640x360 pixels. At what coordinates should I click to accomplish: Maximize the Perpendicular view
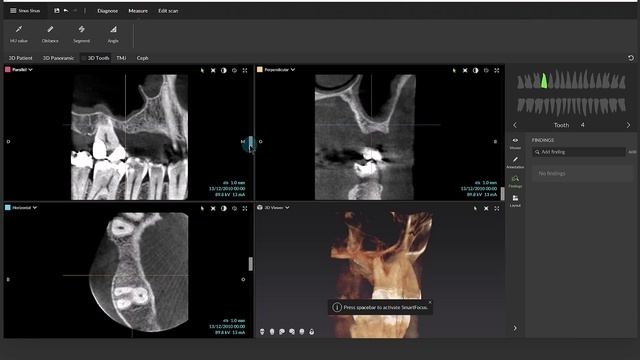[497, 70]
